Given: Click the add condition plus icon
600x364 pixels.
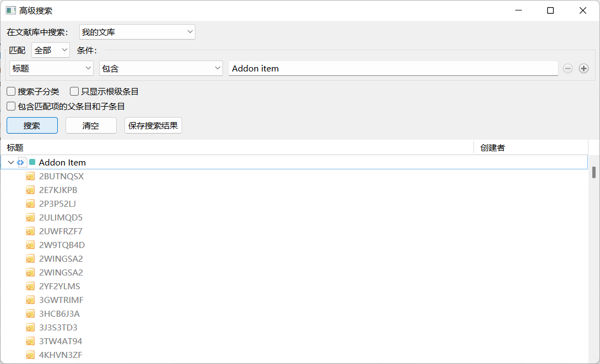Looking at the screenshot, I should (583, 68).
